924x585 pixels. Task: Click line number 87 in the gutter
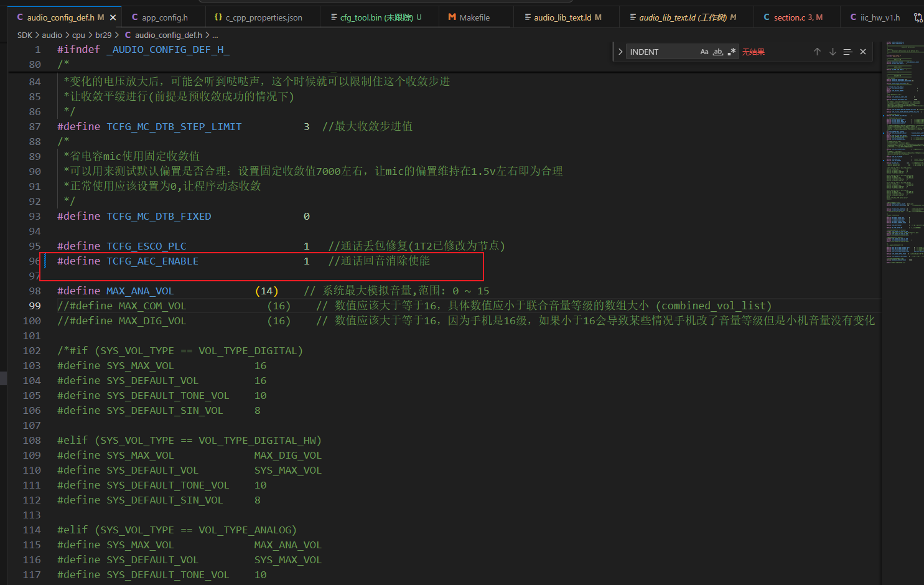point(35,126)
